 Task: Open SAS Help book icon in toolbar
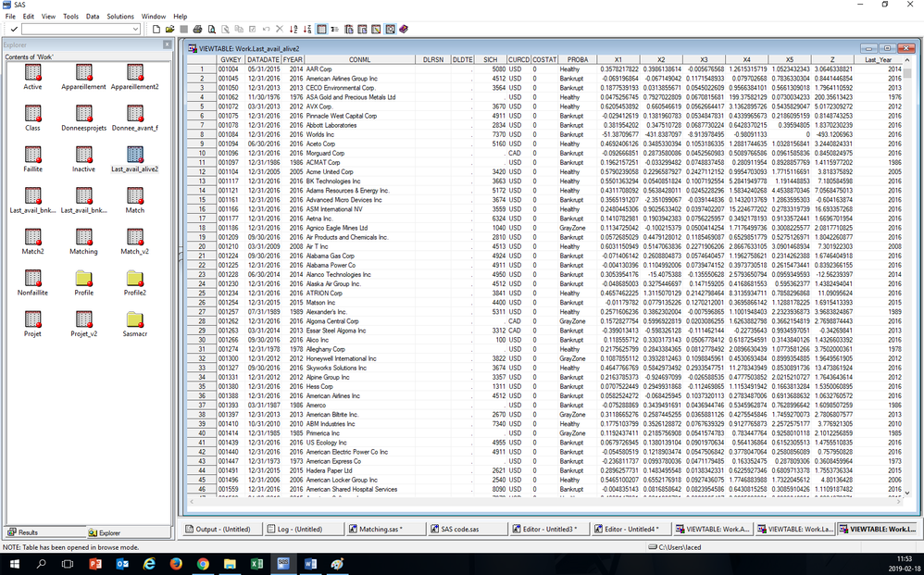[x=404, y=30]
